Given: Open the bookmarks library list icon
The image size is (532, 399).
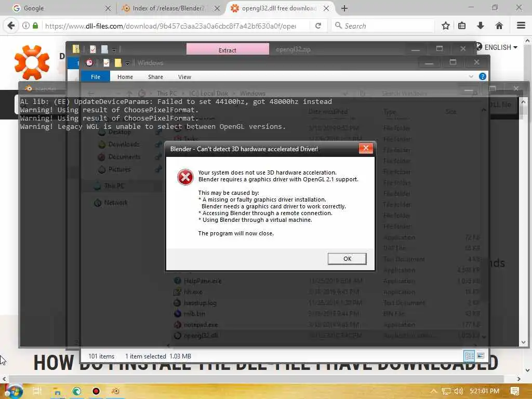Looking at the screenshot, I should tap(462, 25).
